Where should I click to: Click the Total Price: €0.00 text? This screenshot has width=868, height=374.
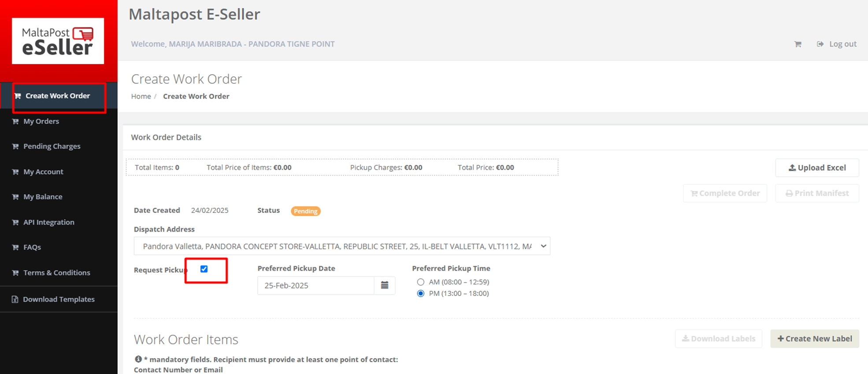(x=486, y=168)
